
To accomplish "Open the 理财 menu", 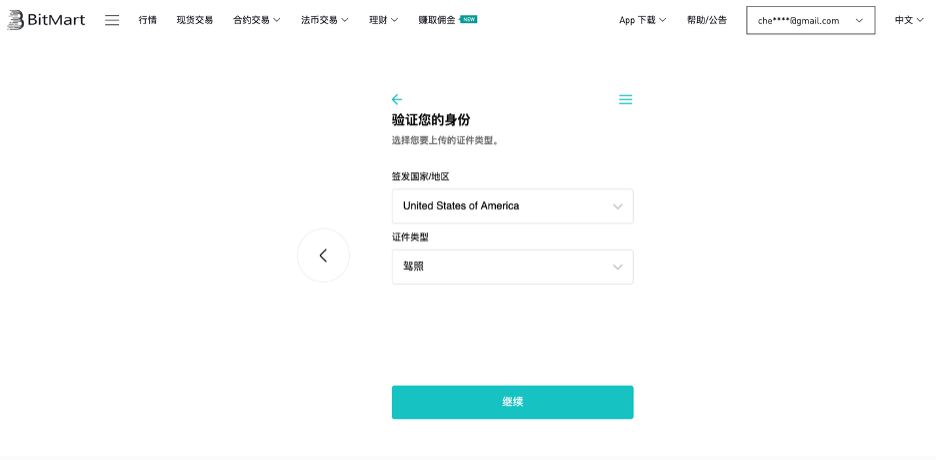I will [384, 20].
